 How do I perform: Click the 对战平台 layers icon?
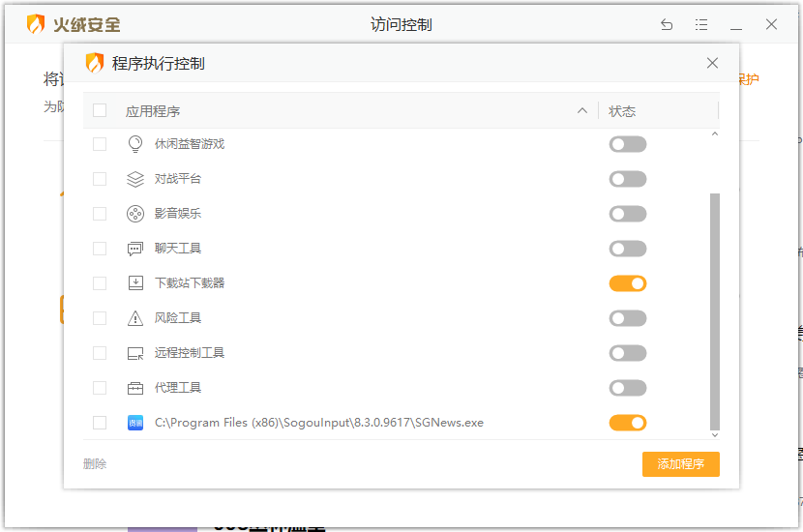[x=135, y=179]
